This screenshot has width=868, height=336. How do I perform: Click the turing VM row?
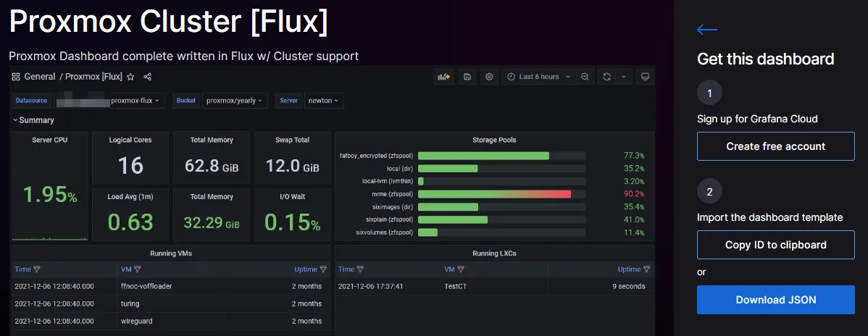pyautogui.click(x=171, y=304)
